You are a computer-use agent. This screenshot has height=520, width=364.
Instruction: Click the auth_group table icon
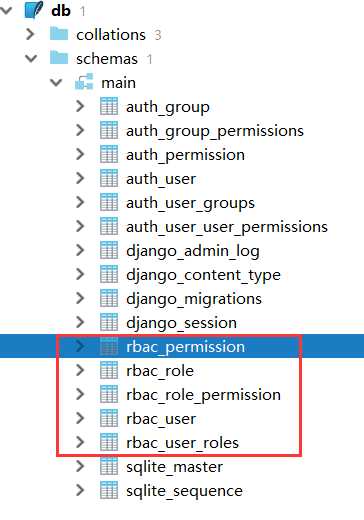[109, 106]
